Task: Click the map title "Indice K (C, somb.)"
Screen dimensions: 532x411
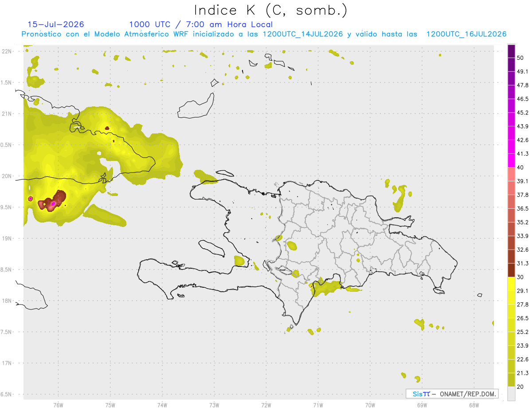Action: 271,10
